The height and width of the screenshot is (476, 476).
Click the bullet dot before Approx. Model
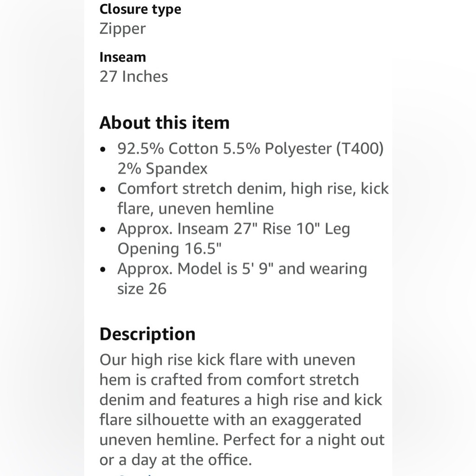click(104, 270)
